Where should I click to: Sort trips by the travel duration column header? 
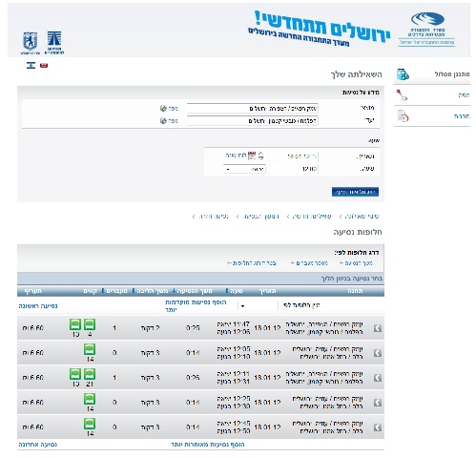192,291
